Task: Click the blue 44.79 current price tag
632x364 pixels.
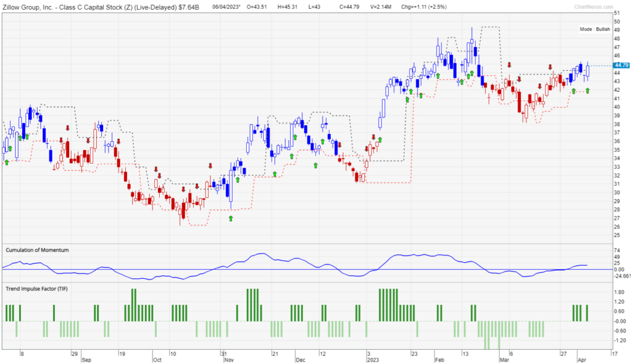Action: [x=621, y=65]
